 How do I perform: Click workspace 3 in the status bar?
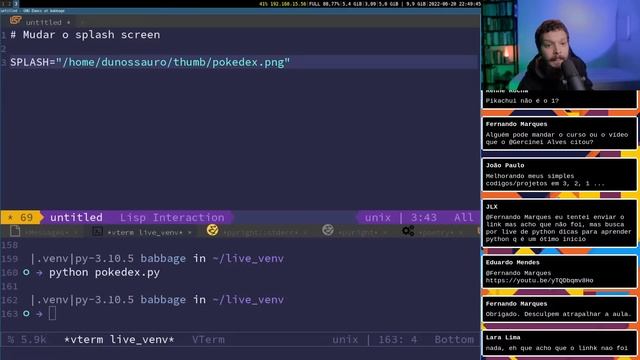16,4
